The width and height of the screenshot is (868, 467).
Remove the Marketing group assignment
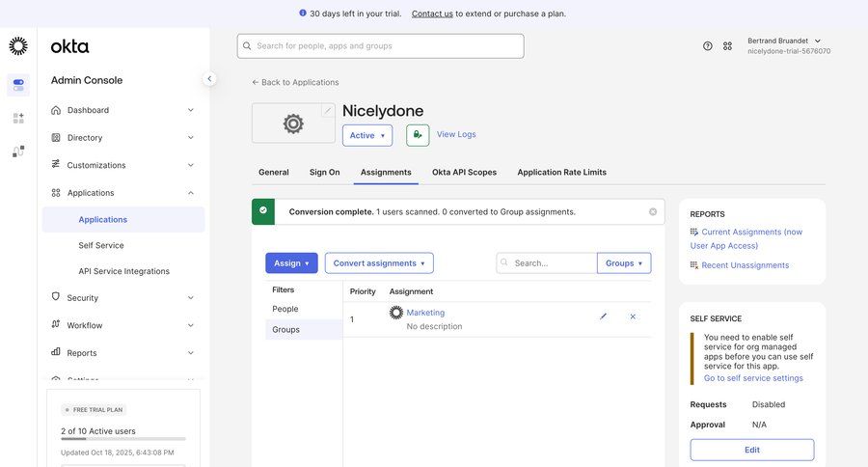click(x=633, y=316)
